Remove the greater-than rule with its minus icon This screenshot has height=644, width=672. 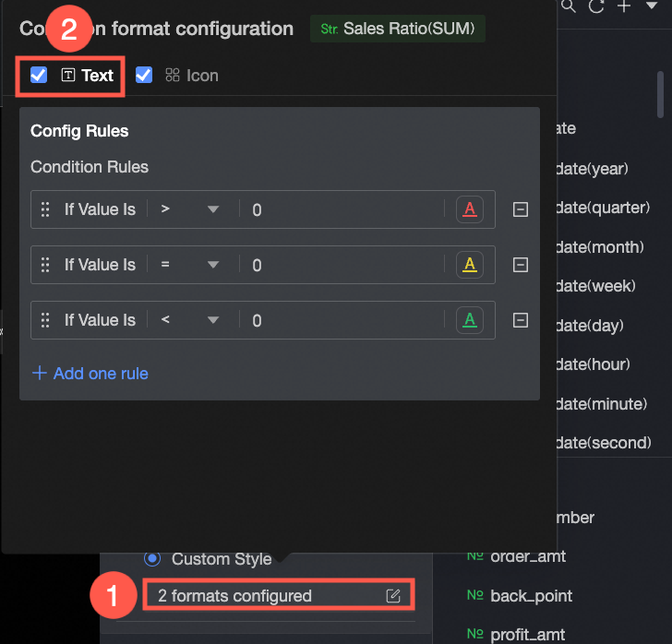pyautogui.click(x=521, y=209)
